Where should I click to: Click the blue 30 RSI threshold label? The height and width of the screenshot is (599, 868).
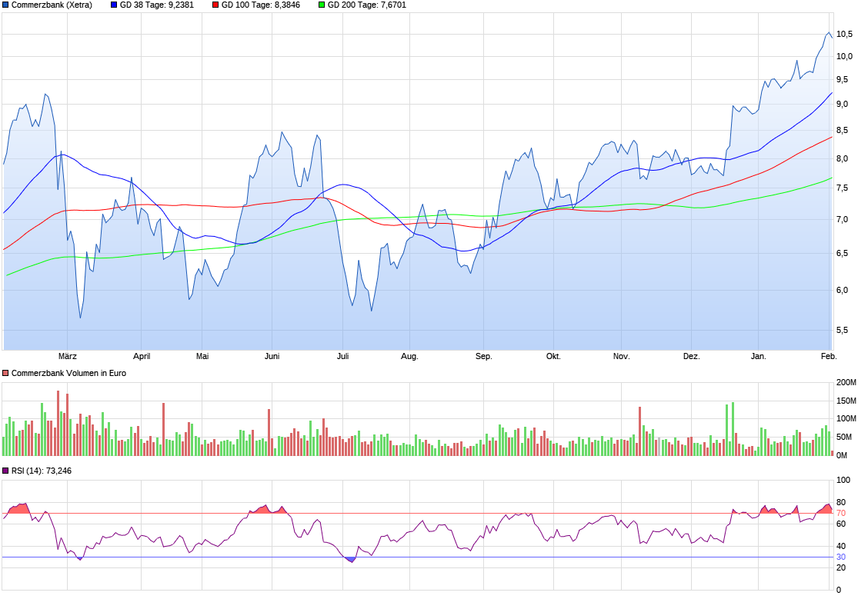[x=841, y=557]
